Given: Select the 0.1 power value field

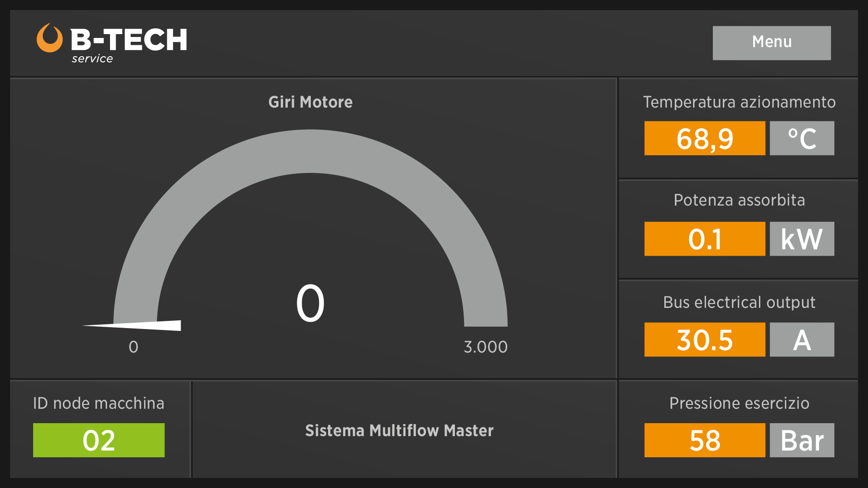Looking at the screenshot, I should 704,239.
